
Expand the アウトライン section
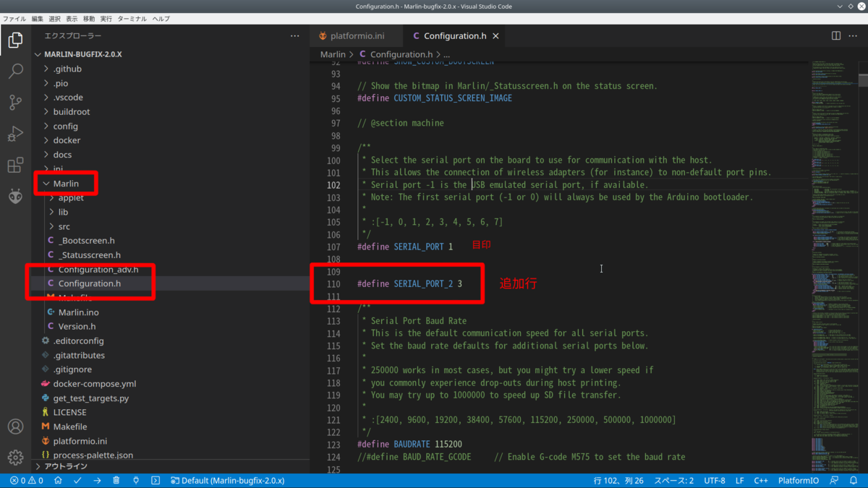pos(66,466)
